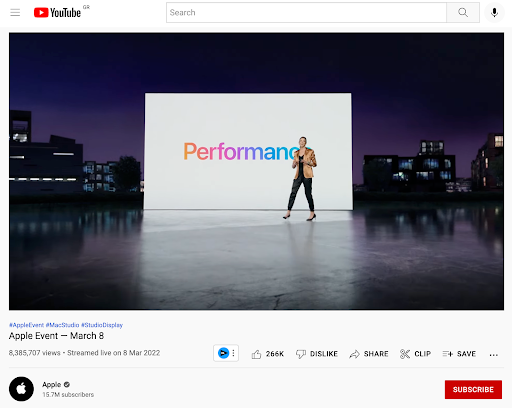Create a clip with scissors icon
This screenshot has width=512, height=408.
click(x=415, y=354)
